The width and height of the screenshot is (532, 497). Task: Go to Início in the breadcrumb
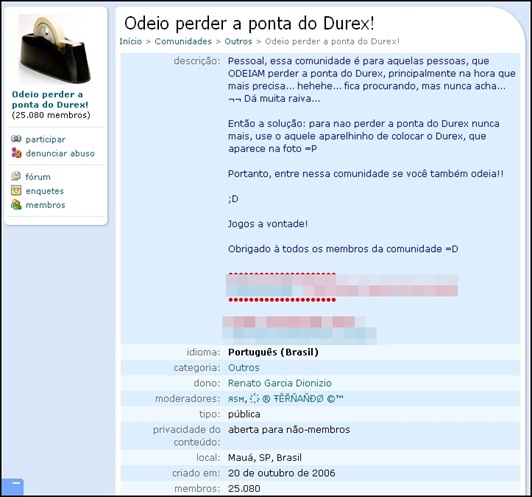click(x=131, y=41)
